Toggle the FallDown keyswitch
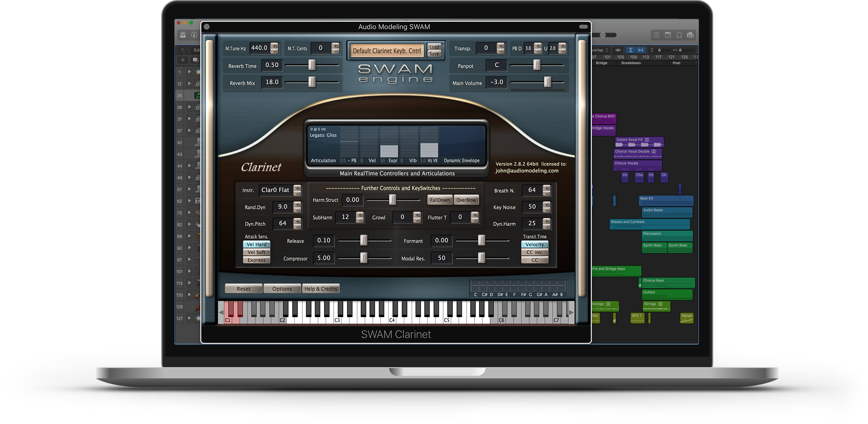 (x=440, y=200)
